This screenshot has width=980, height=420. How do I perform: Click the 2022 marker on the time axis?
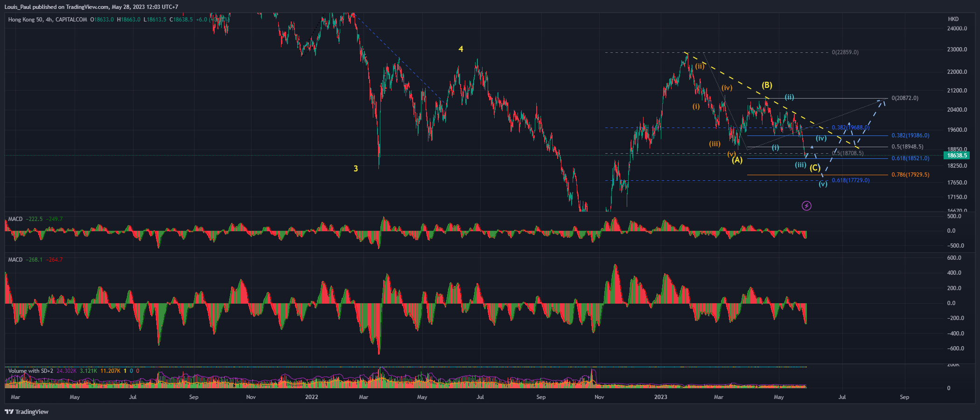point(312,397)
